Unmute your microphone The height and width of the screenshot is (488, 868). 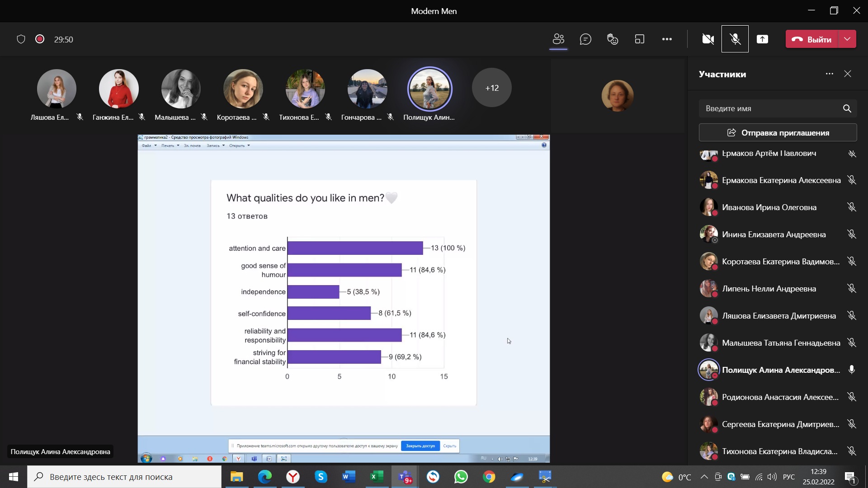[735, 39]
